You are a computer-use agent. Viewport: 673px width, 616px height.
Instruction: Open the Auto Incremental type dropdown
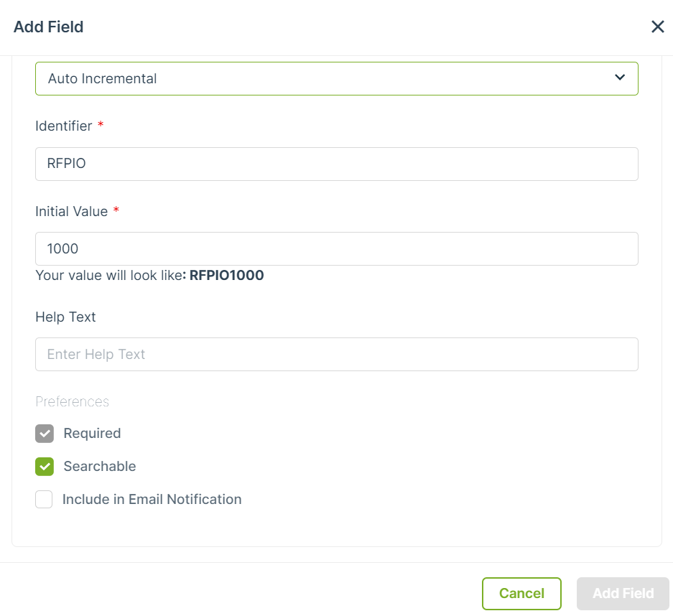click(x=336, y=78)
